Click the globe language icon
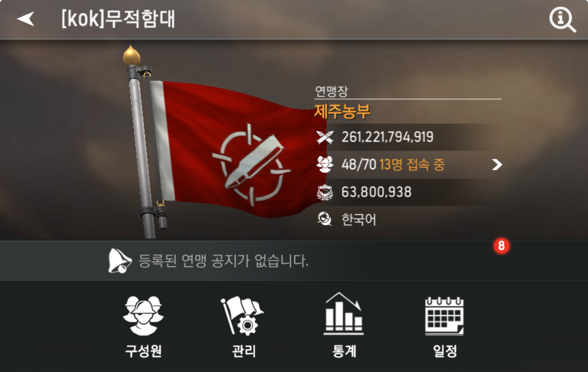The width and height of the screenshot is (588, 372). coord(325,219)
